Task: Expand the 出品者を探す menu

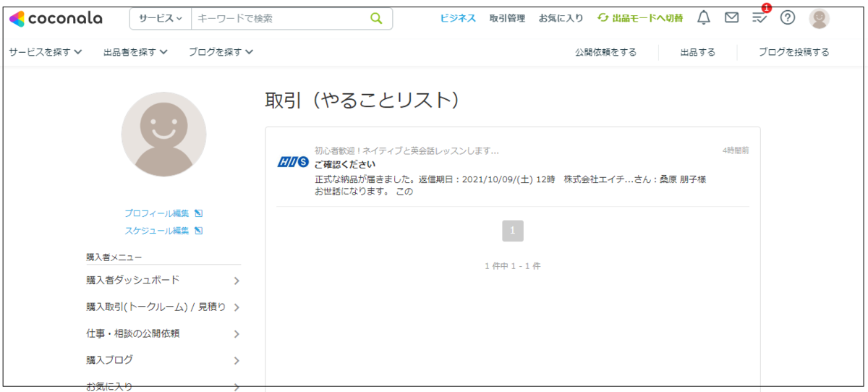Action: click(x=135, y=52)
